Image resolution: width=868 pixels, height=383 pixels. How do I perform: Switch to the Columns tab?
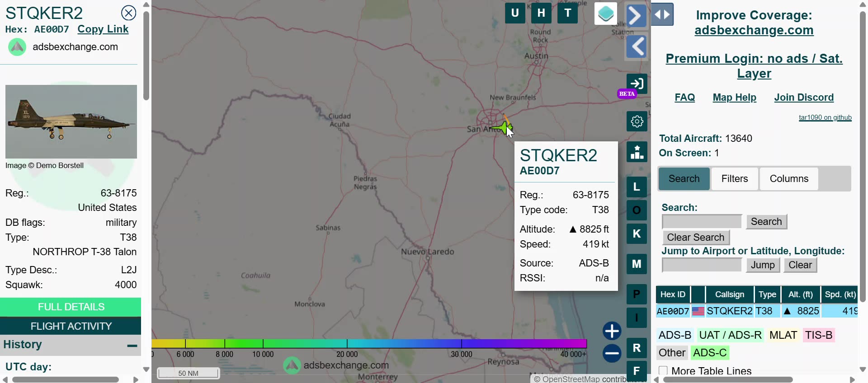point(789,179)
